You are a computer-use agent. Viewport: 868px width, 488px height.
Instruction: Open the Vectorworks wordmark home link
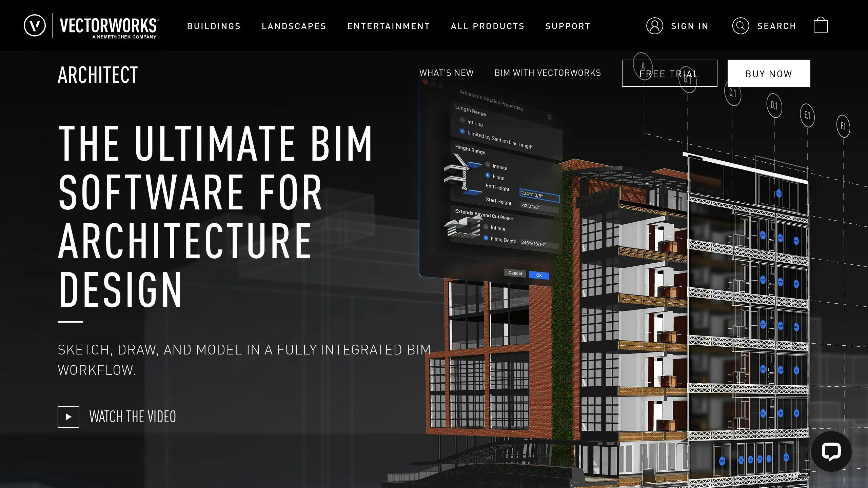[109, 28]
